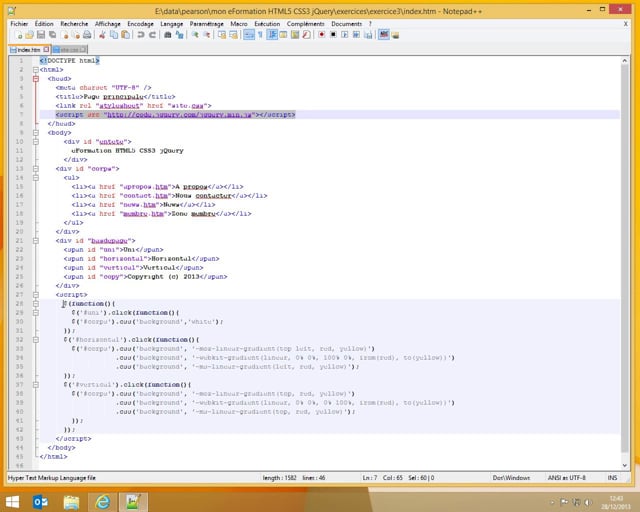This screenshot has height=512, width=640.
Task: Run the macro multiple times icon
Action: pyautogui.click(x=356, y=35)
